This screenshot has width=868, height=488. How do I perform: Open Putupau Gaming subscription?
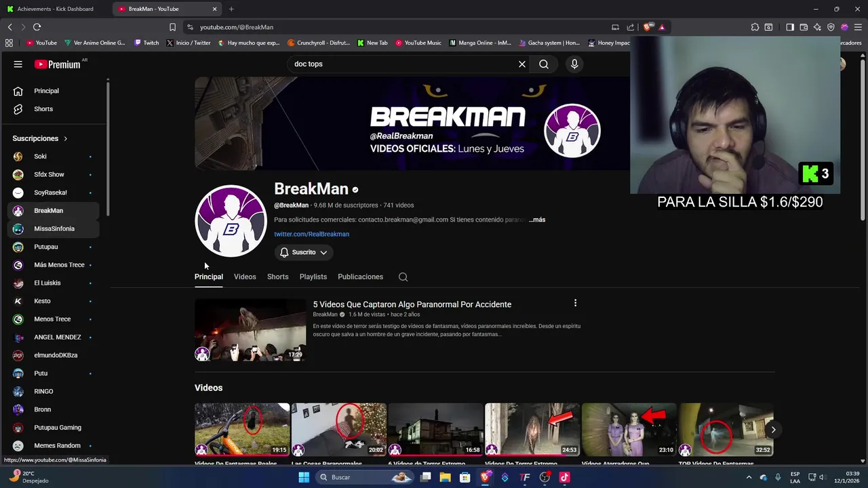click(x=53, y=428)
